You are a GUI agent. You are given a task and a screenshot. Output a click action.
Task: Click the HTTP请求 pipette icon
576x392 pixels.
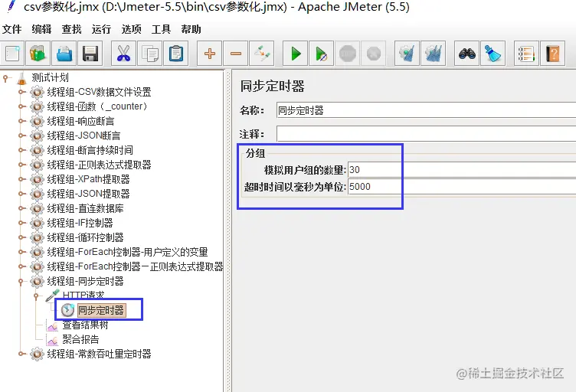[53, 296]
